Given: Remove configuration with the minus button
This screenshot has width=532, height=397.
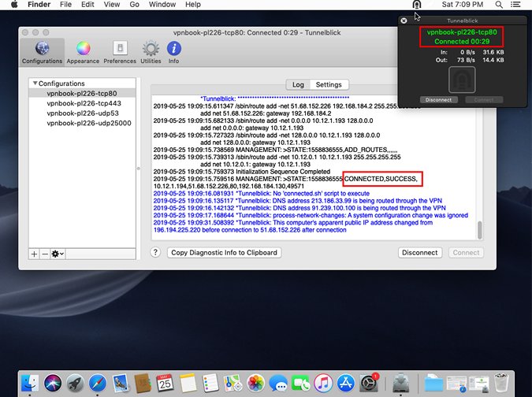Looking at the screenshot, I should [45, 254].
